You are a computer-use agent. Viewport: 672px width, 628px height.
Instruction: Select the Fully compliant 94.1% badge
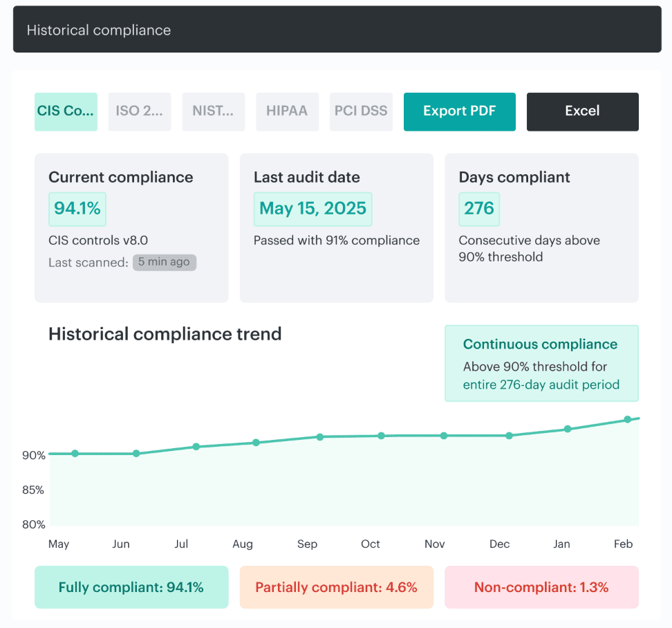click(131, 587)
